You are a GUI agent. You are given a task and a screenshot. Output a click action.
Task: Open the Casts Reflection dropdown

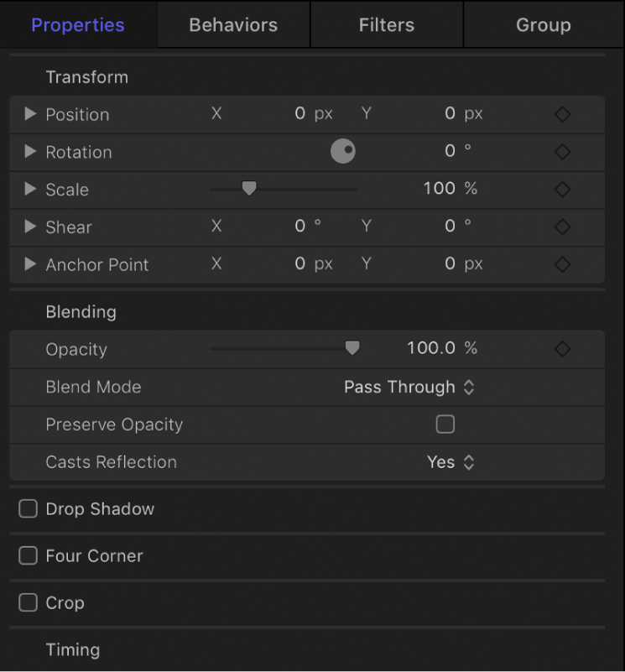coord(451,462)
